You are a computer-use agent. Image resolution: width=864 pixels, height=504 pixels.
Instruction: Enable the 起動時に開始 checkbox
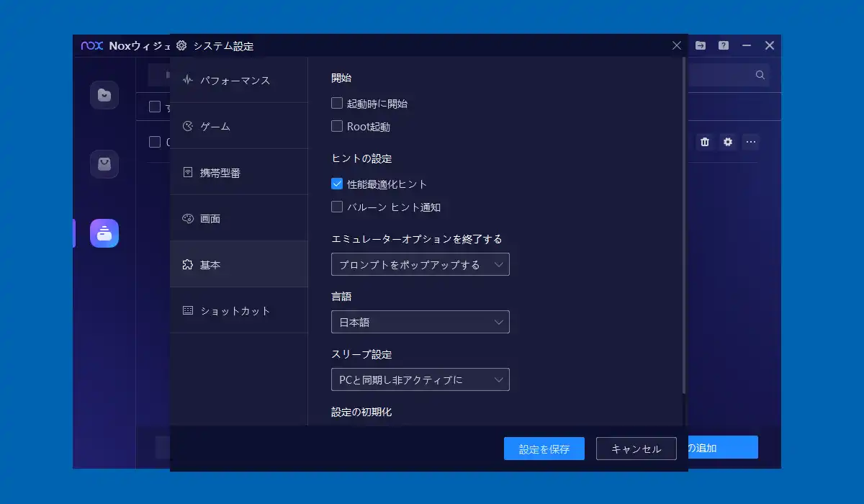(337, 103)
